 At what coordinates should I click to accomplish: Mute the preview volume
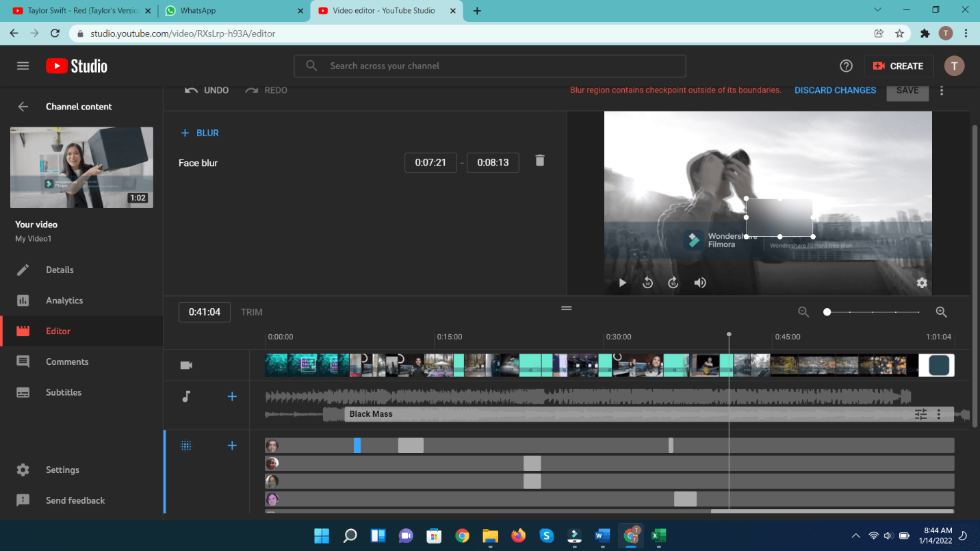point(700,283)
